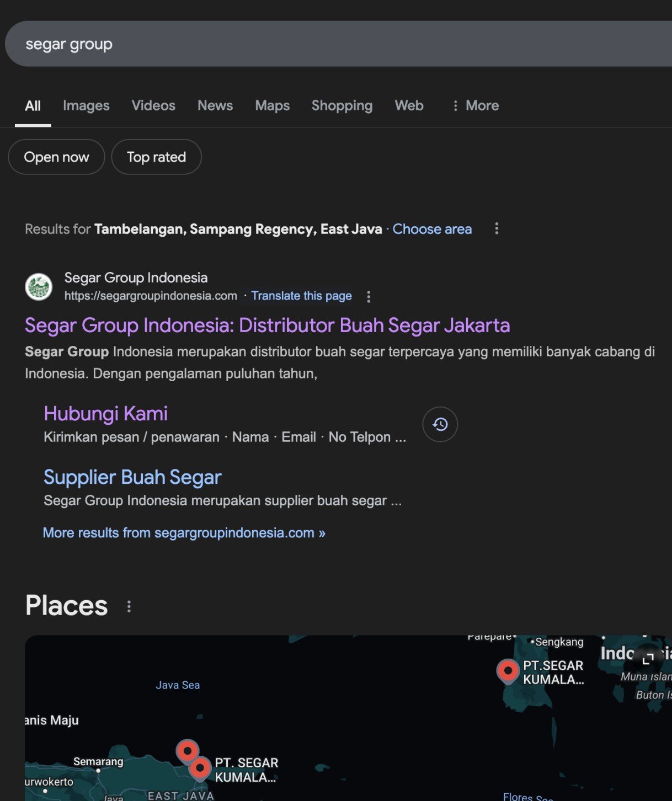
Task: Open the Hubungi Kami sitelink
Action: [105, 414]
